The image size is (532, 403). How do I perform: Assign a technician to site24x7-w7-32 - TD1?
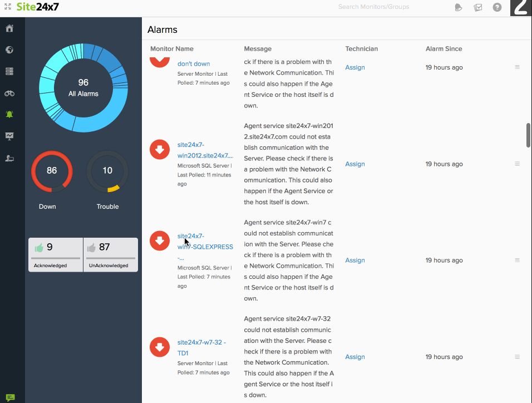coord(355,357)
